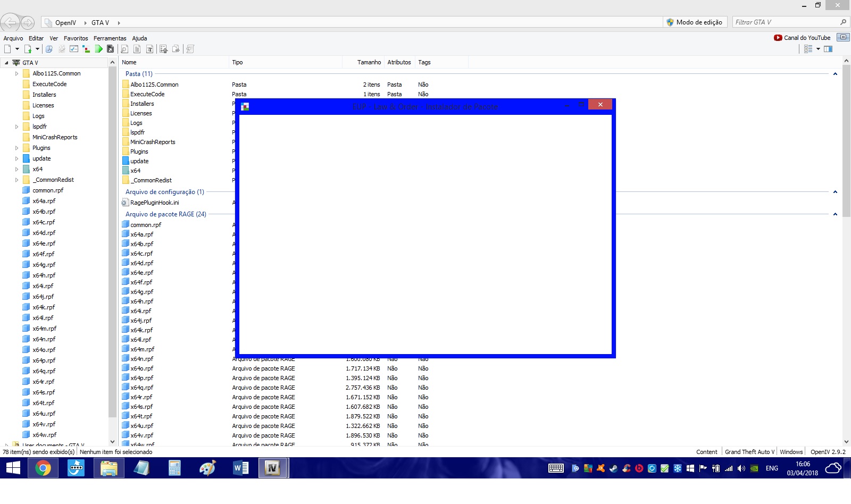Click the text document 'T' toolbar icon
The image size is (851, 504).
pyautogui.click(x=150, y=49)
